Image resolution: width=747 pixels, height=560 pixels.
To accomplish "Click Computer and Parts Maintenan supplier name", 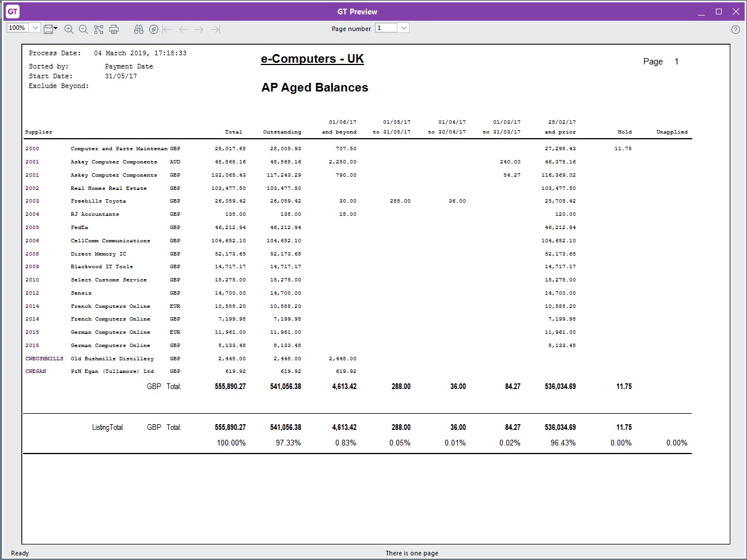I will 119,148.
